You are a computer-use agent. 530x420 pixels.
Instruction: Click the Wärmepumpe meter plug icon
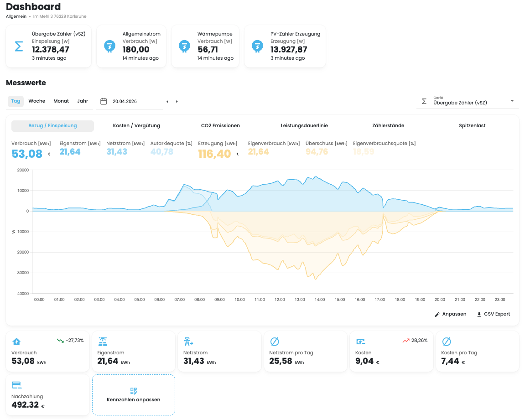pos(184,47)
